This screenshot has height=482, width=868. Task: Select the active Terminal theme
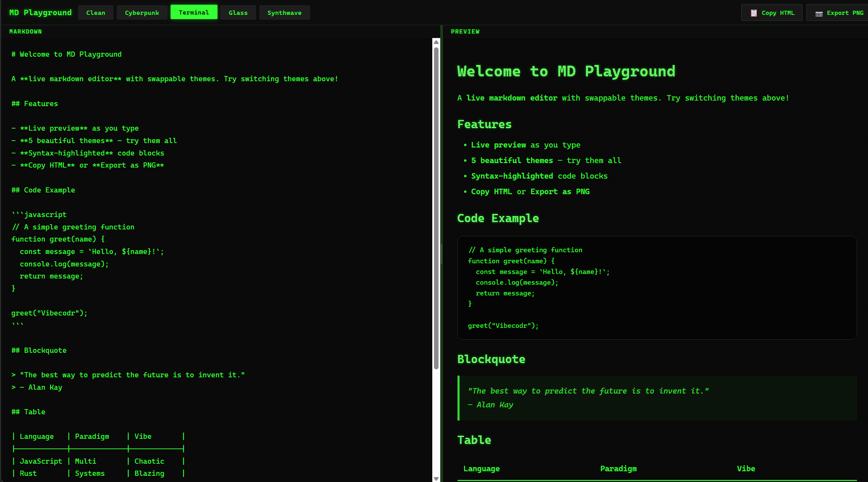coord(194,12)
